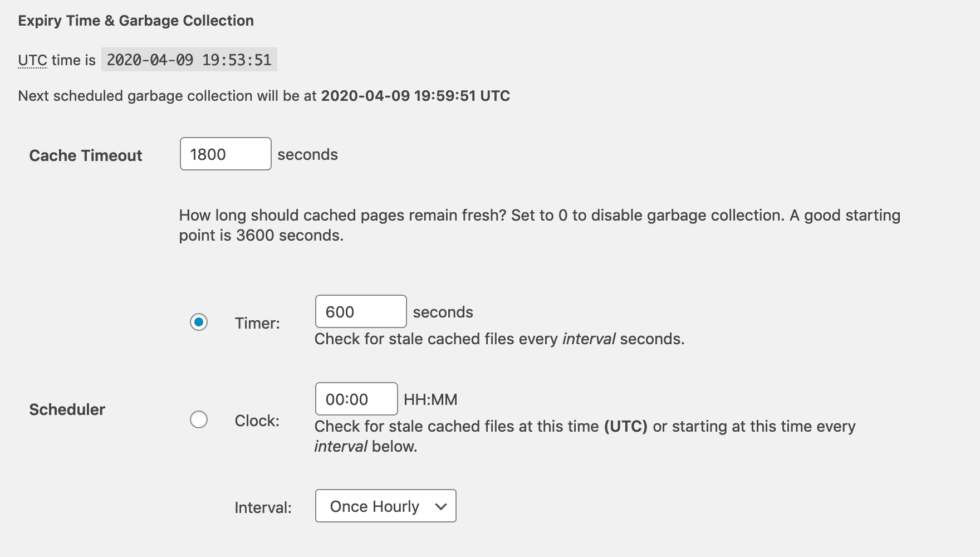Change interval from Once Hourly
This screenshot has width=980, height=557.
[x=385, y=506]
